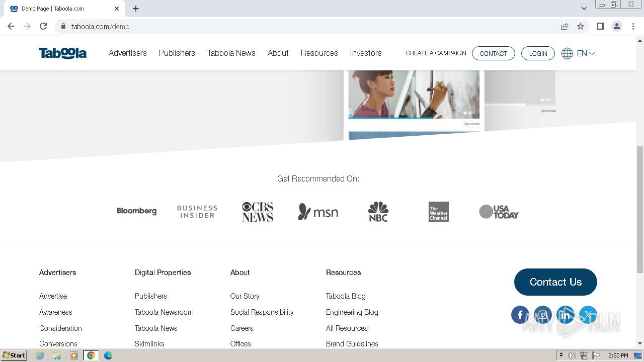This screenshot has height=362, width=644.
Task: Click the volume icon in system tray
Action: tap(572, 355)
